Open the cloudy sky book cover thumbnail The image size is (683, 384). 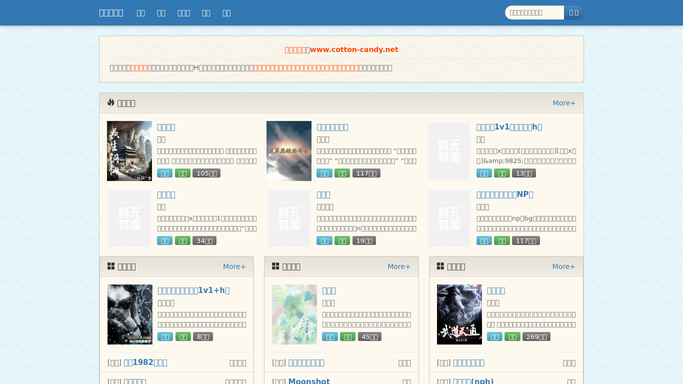tap(289, 151)
